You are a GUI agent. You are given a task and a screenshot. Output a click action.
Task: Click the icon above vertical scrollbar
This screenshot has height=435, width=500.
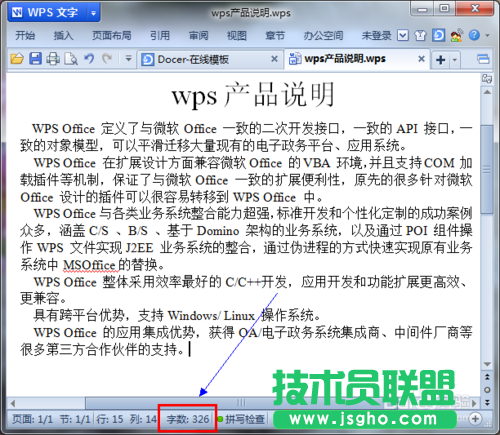tap(487, 79)
